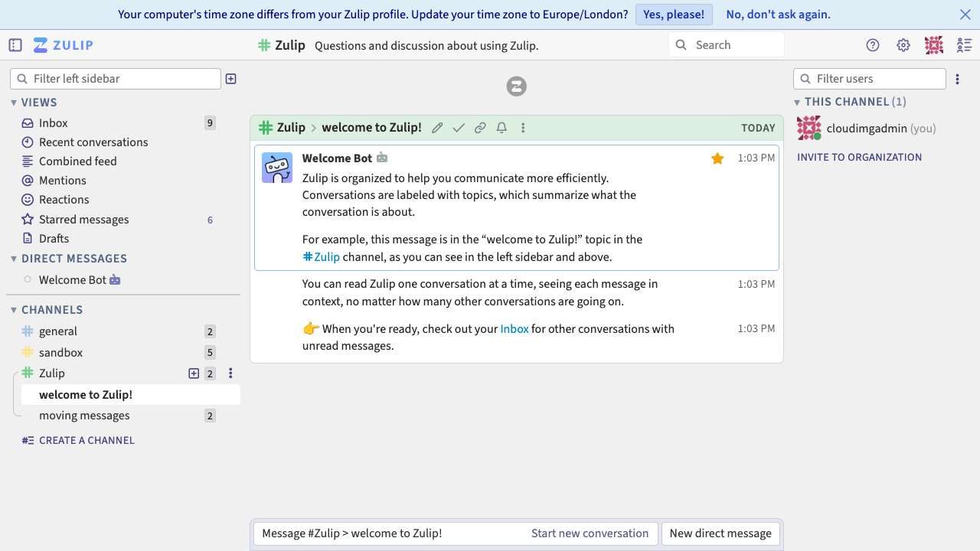The image size is (980, 551).
Task: Click the Reactions smiley icon
Action: 28,200
